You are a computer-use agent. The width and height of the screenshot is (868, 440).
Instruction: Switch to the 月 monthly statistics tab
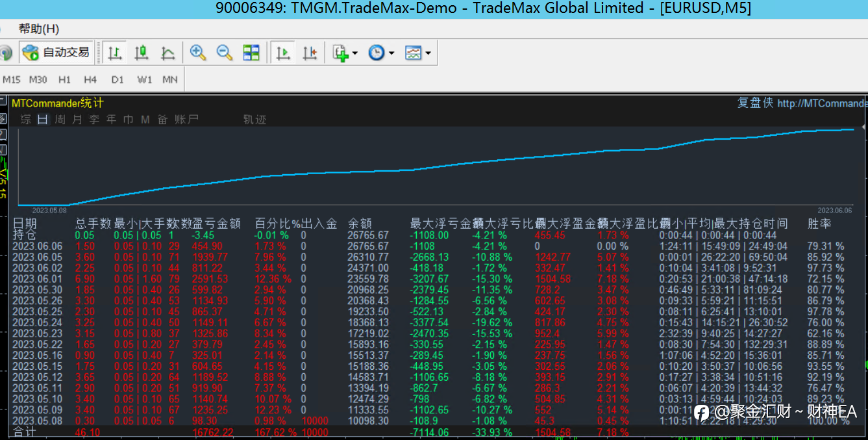coord(77,120)
